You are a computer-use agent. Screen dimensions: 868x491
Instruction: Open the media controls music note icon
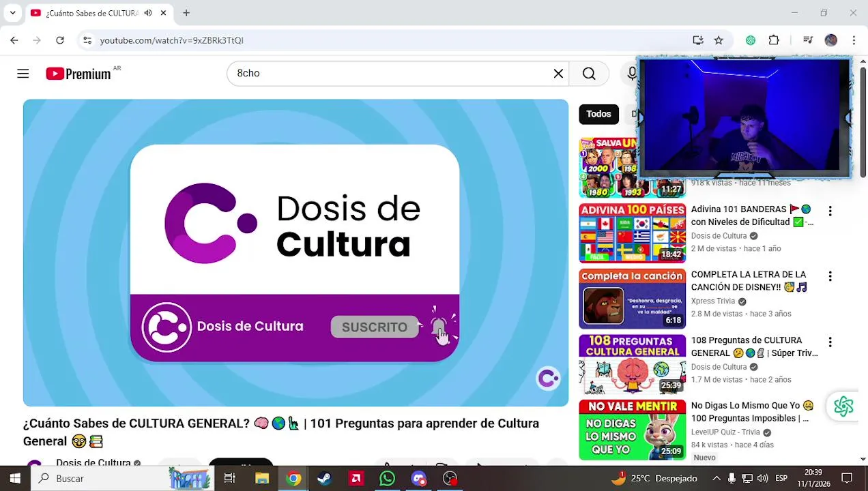pos(808,40)
